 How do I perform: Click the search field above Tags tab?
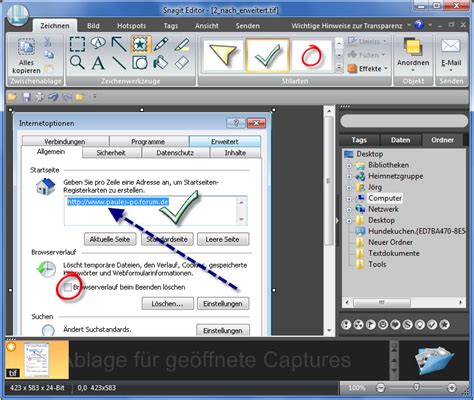click(x=404, y=121)
